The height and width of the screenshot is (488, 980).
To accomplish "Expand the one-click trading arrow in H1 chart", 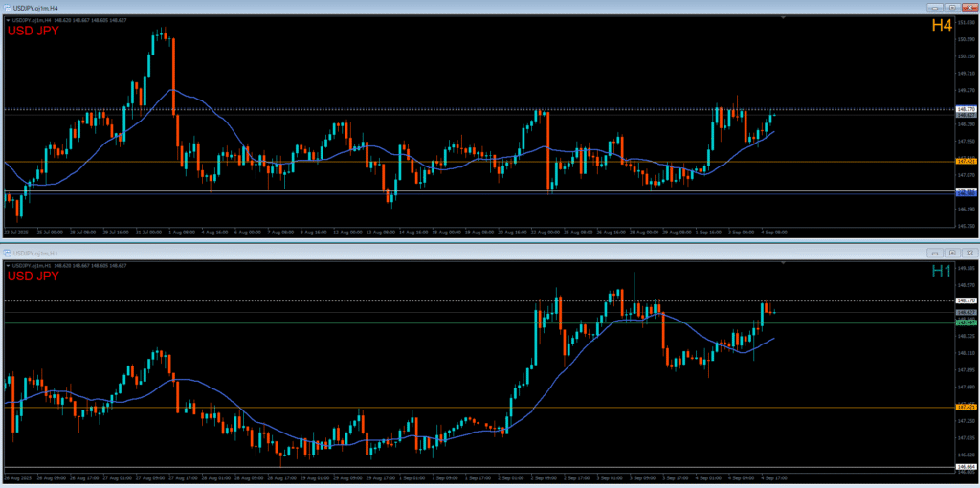I will click(x=8, y=266).
